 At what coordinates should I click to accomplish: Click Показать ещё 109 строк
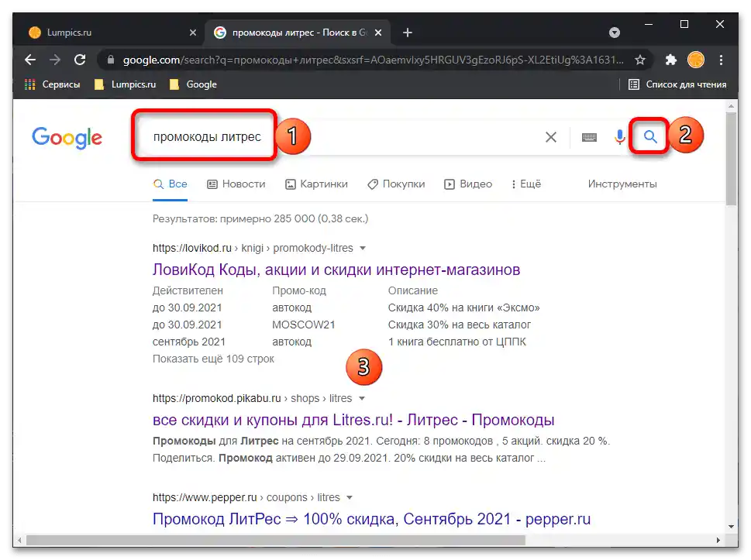click(213, 359)
